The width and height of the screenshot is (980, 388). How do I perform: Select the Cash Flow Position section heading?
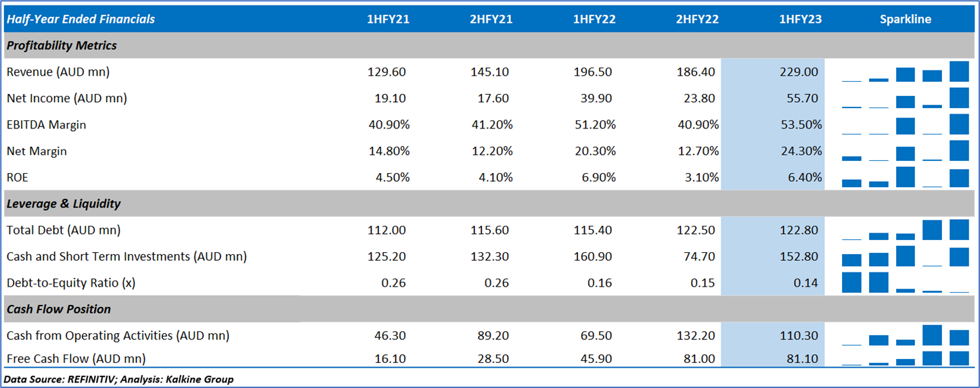[59, 309]
